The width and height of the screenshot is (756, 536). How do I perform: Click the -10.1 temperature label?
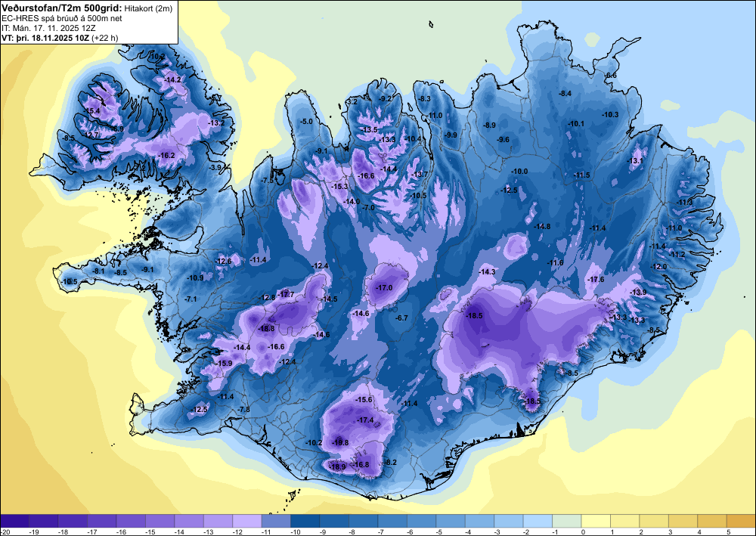tap(576, 124)
